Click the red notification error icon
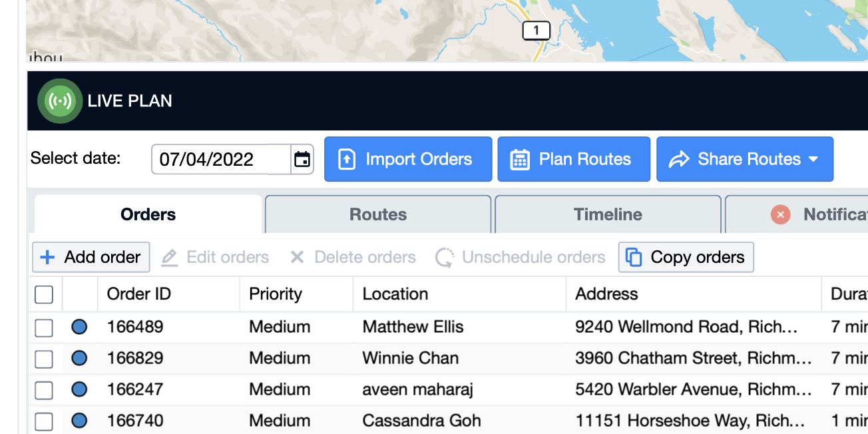868x434 pixels. click(x=780, y=214)
